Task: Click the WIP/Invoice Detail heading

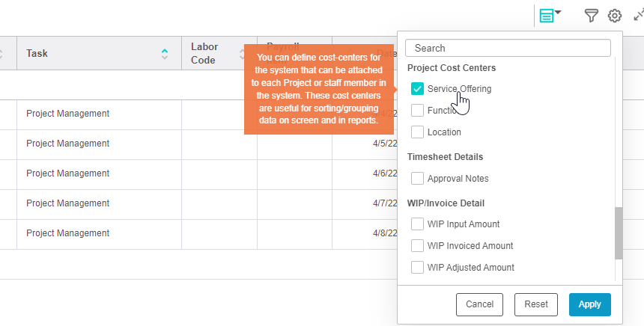Action: [446, 203]
